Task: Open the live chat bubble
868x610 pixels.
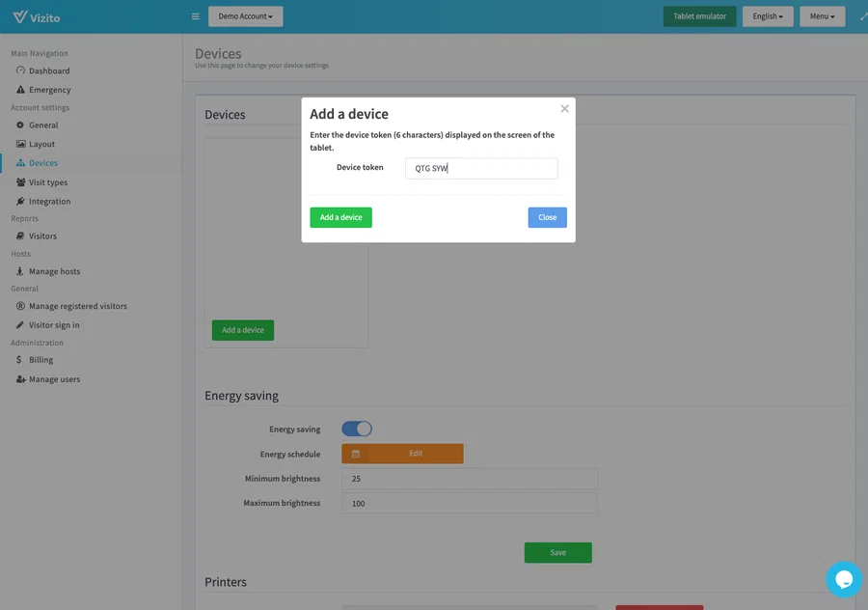Action: point(843,579)
